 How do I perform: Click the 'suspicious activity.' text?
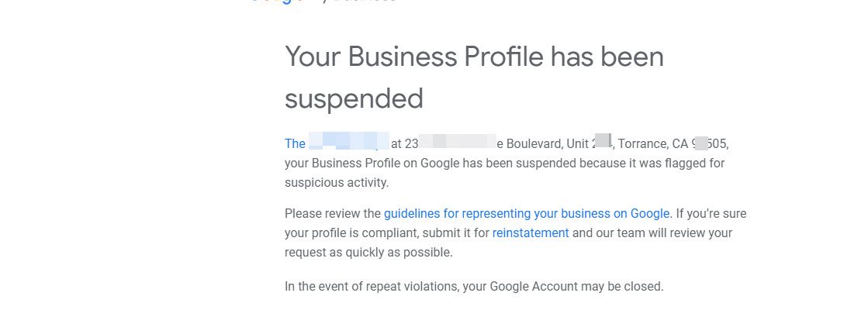point(337,184)
